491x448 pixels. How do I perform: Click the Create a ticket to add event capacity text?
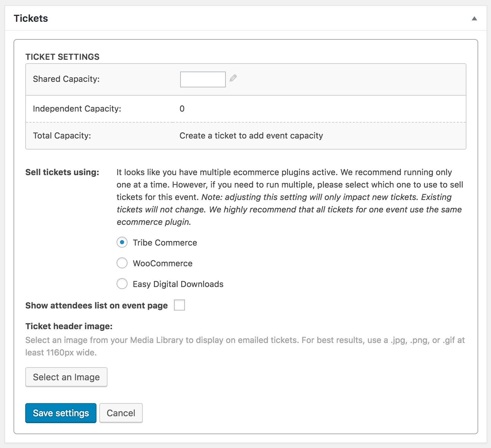pos(251,135)
